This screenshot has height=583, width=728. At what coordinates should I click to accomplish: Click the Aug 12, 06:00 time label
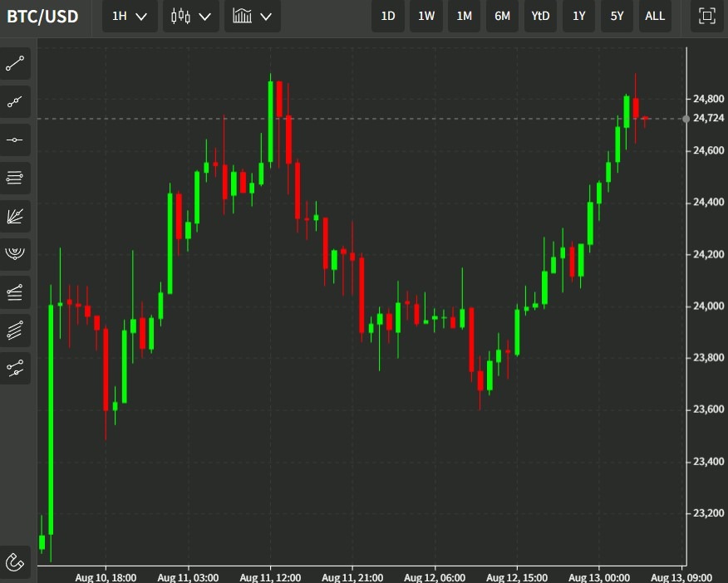point(435,577)
